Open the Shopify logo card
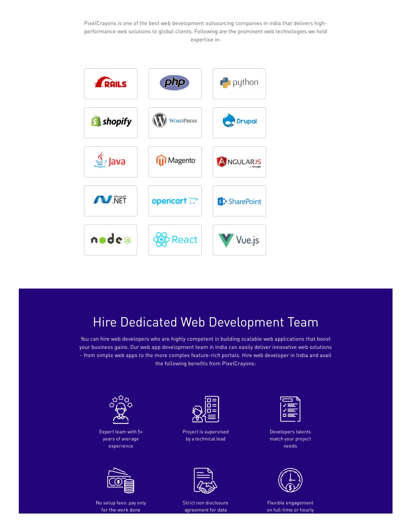Screen dimensions: 411x532 pos(111,123)
